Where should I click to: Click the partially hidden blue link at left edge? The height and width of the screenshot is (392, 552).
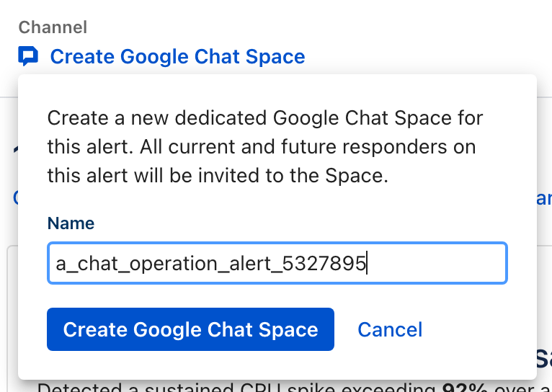(14, 198)
